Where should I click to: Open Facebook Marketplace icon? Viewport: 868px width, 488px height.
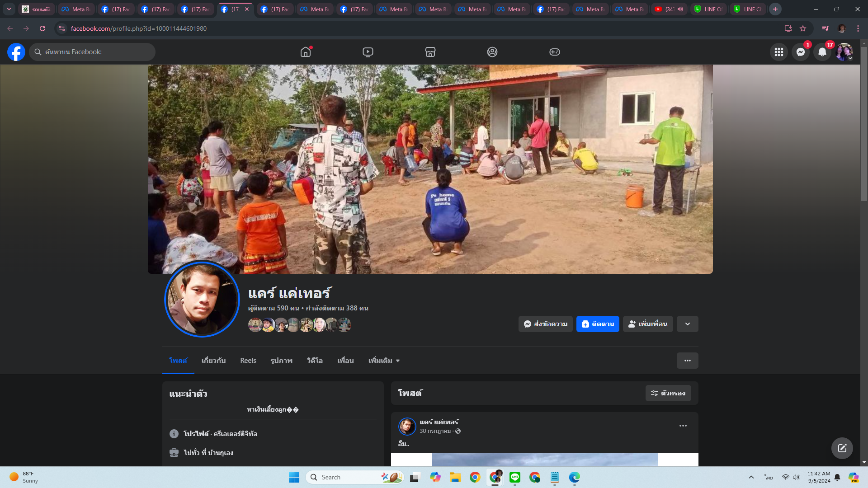430,52
